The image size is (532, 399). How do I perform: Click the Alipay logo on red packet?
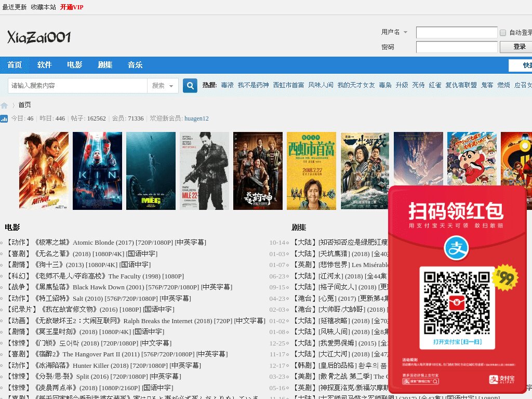click(456, 248)
